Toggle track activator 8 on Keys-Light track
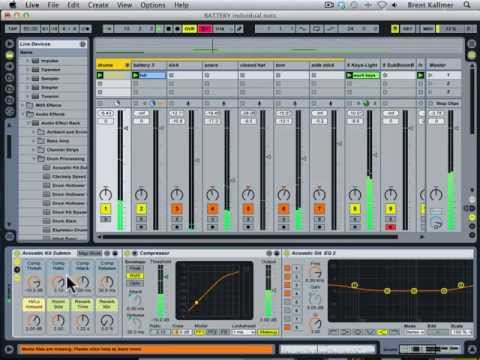This screenshot has height=360, width=480. click(x=355, y=209)
